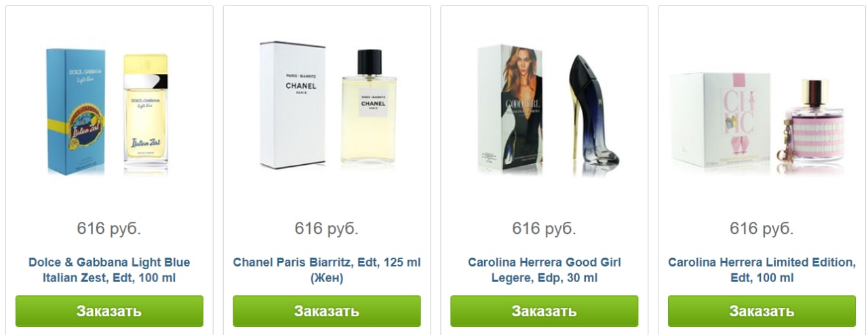Screen dimensions: 868x335
Task: Click Заказать under Good Girl Legere
Action: [x=545, y=311]
